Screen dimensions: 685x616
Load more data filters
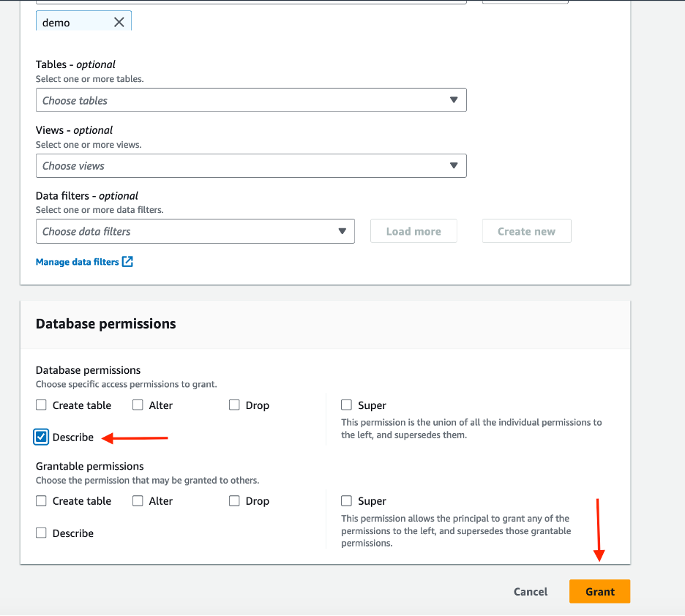point(413,230)
